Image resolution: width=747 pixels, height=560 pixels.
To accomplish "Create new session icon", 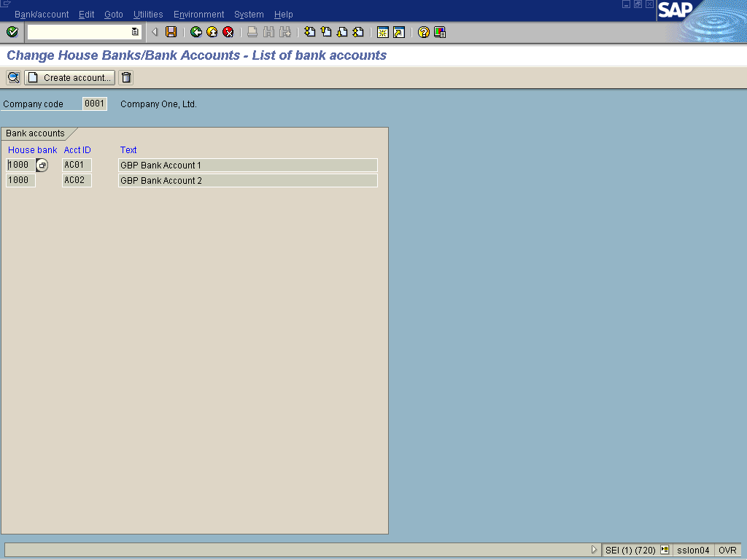I will 382,32.
